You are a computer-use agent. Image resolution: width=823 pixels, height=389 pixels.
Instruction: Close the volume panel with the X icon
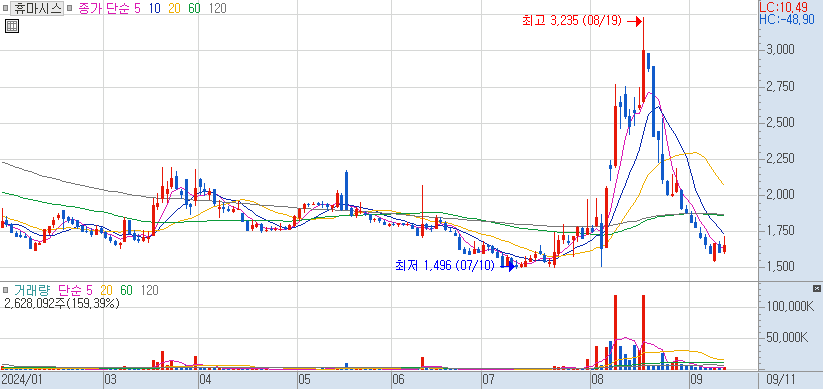(x=816, y=289)
